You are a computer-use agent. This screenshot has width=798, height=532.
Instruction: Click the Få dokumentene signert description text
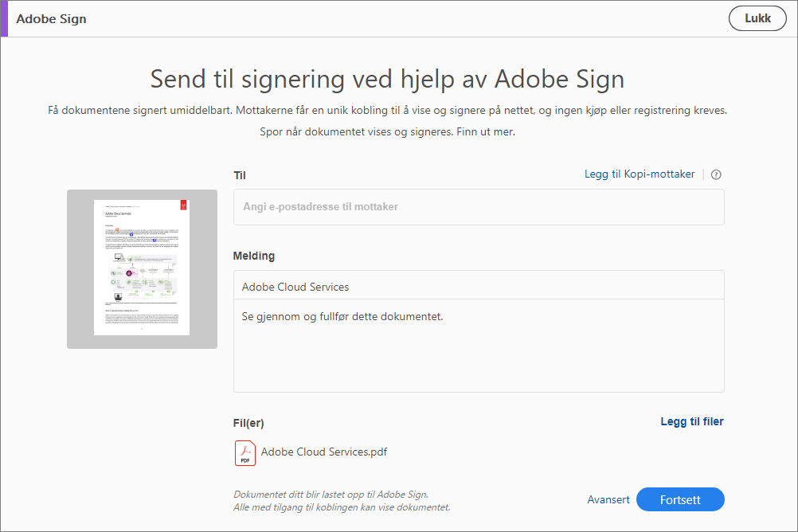click(387, 110)
